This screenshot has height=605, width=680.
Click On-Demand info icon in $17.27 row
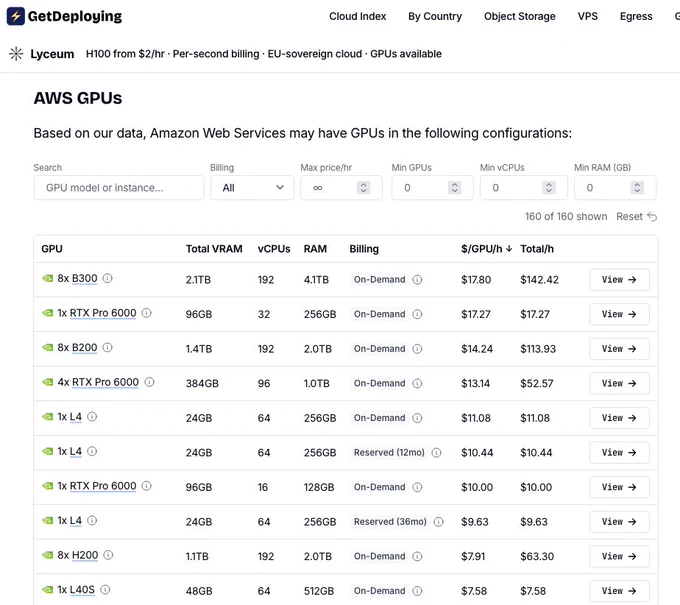(x=417, y=314)
